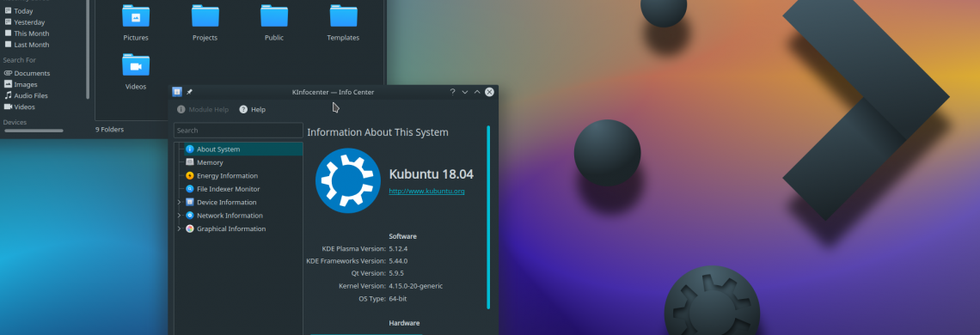Minimize the KInfocenter window
The width and height of the screenshot is (980, 335).
[464, 92]
